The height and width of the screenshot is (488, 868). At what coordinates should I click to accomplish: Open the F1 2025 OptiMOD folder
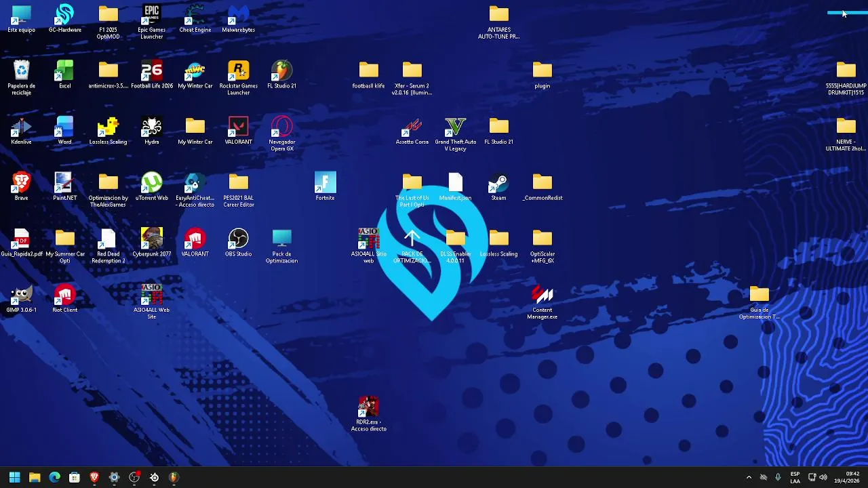pyautogui.click(x=108, y=22)
